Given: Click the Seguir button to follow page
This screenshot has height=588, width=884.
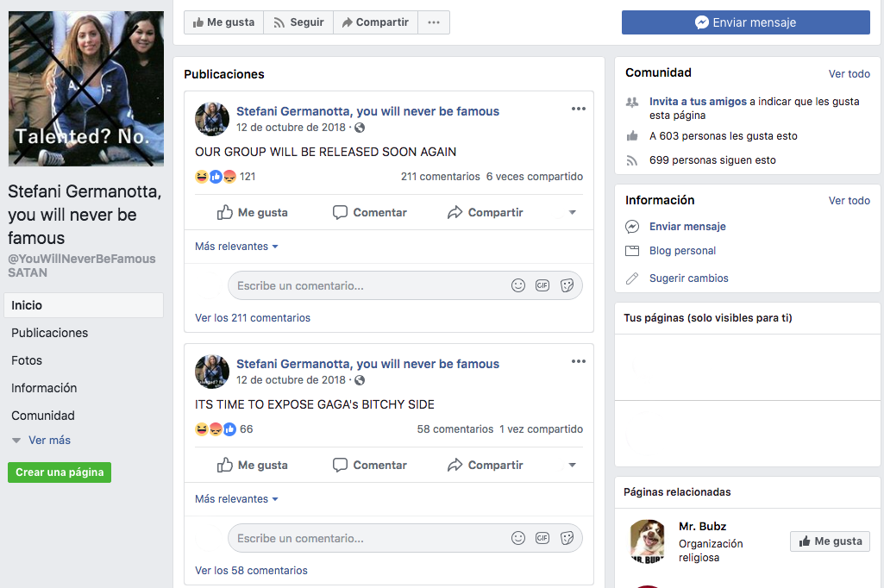Looking at the screenshot, I should pos(298,22).
